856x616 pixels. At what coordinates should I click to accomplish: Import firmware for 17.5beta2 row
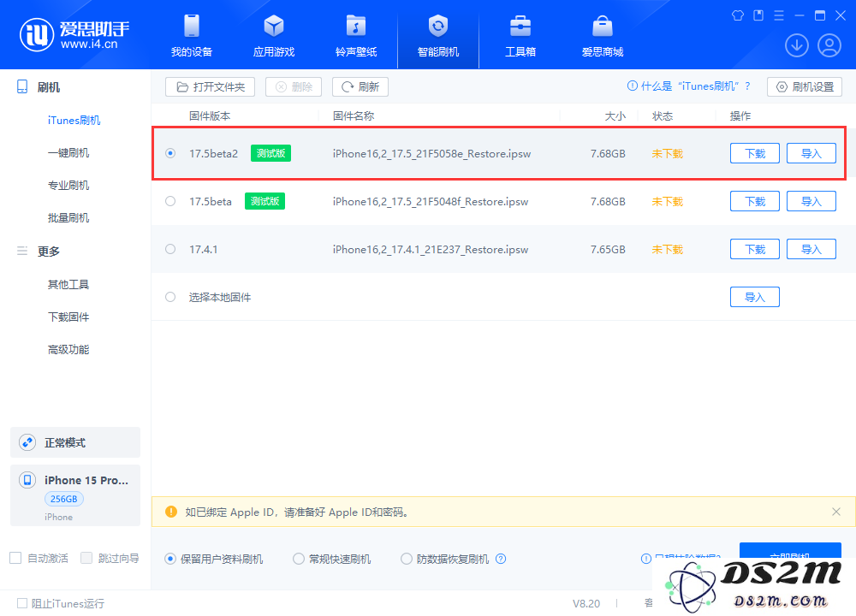[811, 153]
